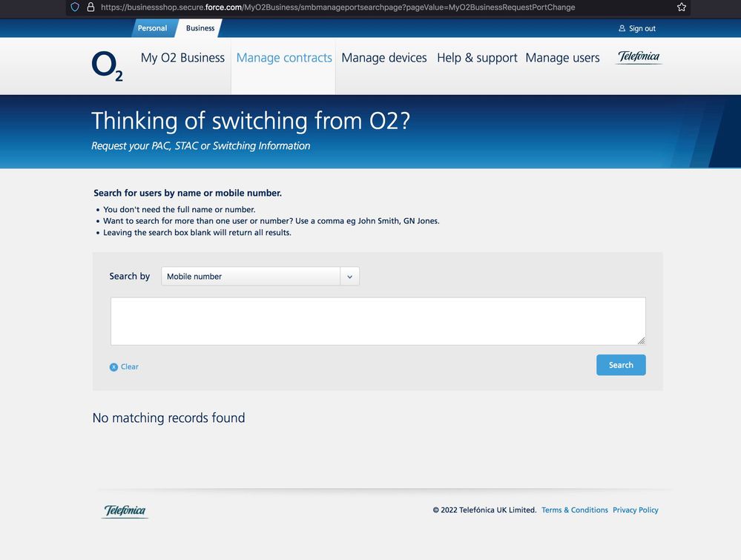
Task: Click the padlock site security icon
Action: (x=90, y=7)
